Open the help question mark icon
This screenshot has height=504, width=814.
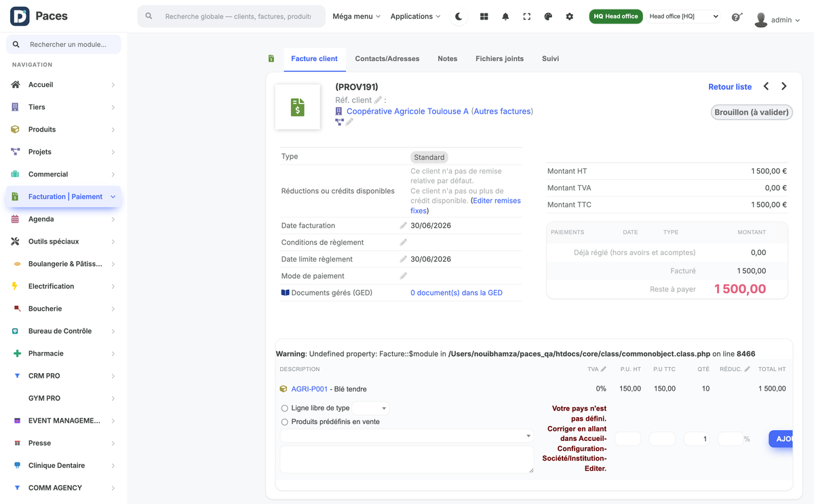(737, 17)
